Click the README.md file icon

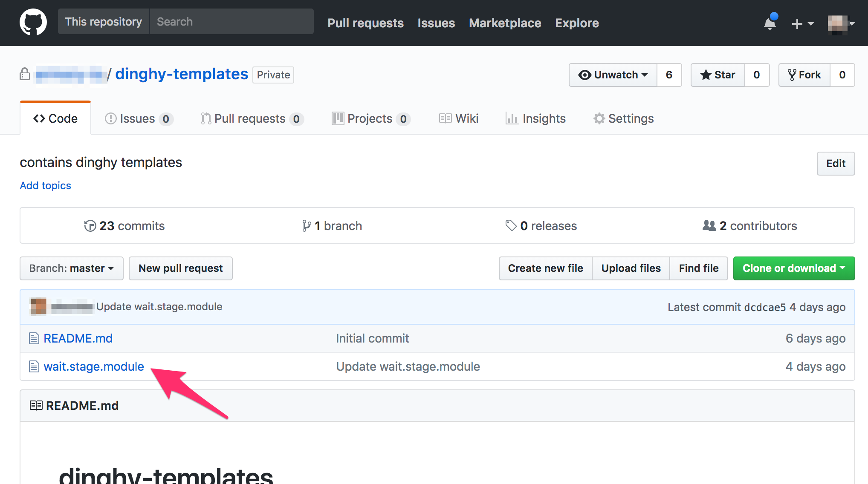tap(34, 339)
